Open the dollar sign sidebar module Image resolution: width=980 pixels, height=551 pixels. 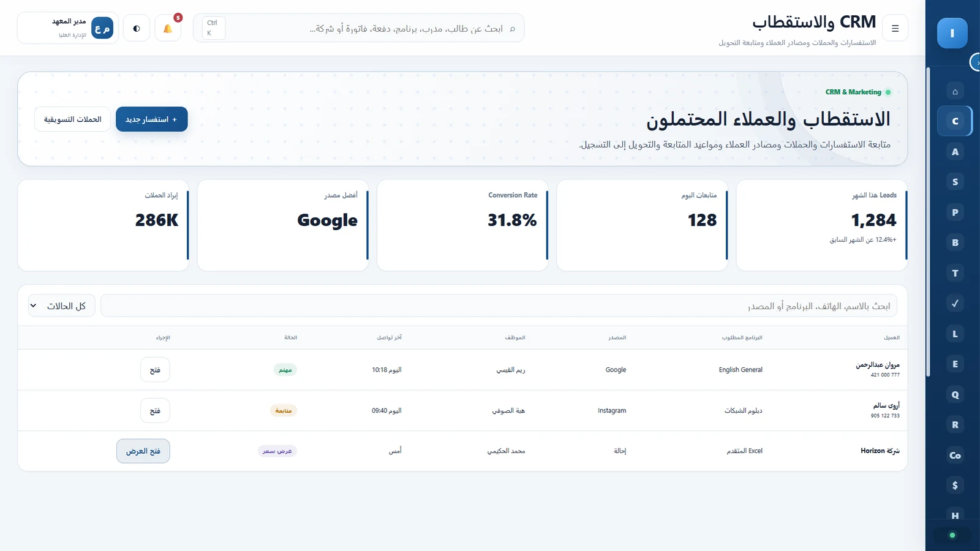(955, 485)
